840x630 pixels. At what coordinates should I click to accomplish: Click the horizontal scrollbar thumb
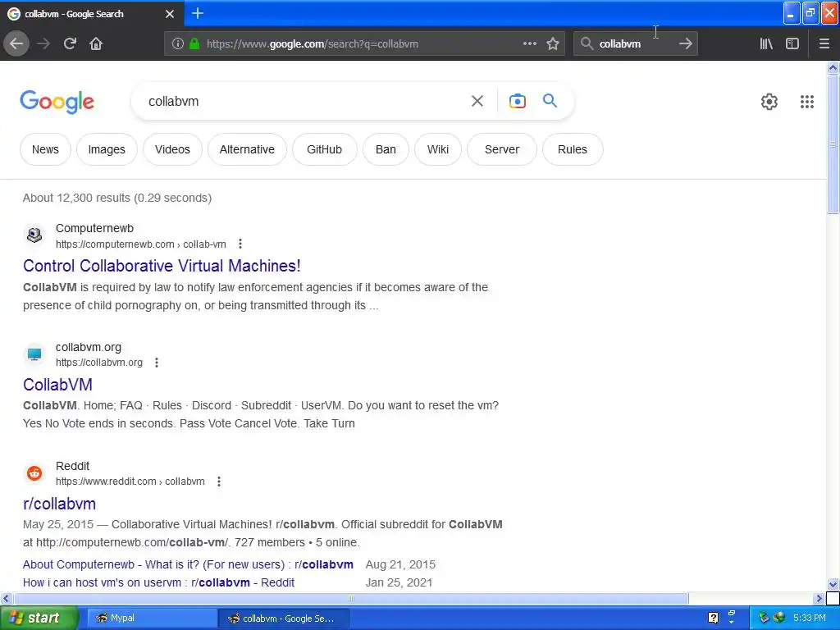(351, 598)
